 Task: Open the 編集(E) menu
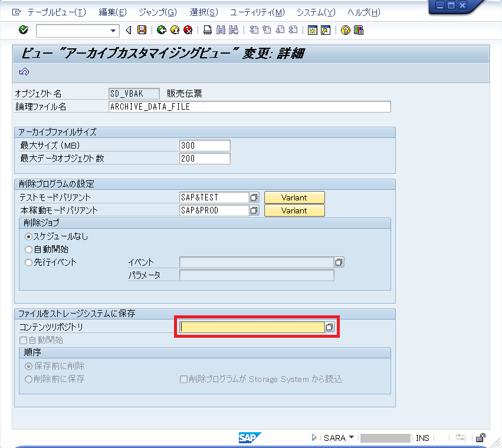pyautogui.click(x=113, y=12)
